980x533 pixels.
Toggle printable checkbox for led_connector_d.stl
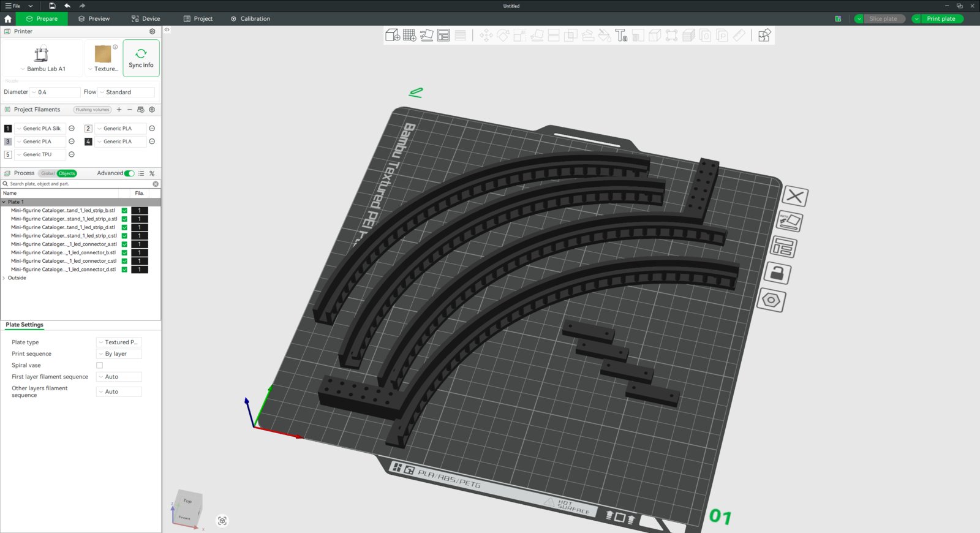pyautogui.click(x=124, y=270)
